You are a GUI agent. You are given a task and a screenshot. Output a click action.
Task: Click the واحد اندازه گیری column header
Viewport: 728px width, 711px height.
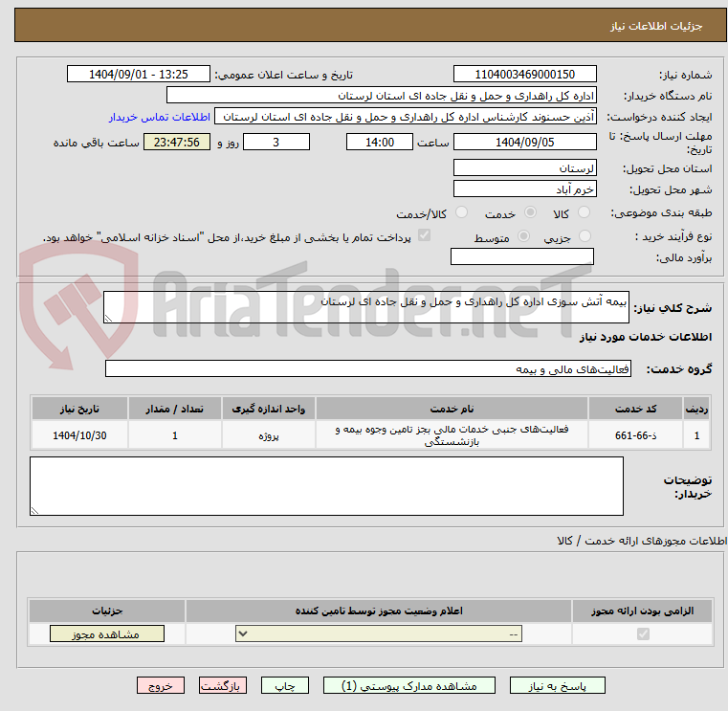coord(269,409)
